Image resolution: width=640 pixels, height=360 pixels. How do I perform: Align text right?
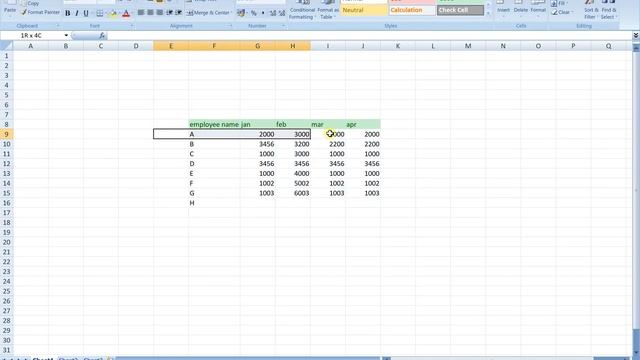pyautogui.click(x=160, y=13)
